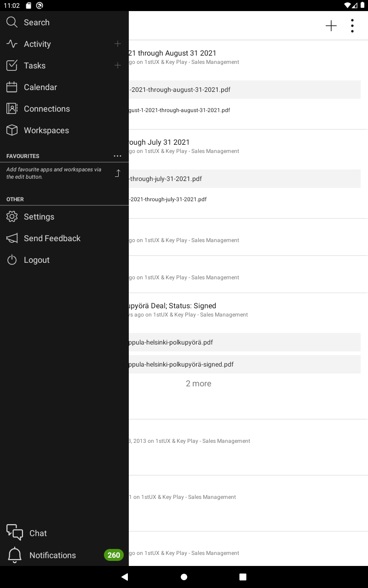Viewport: 368px width, 588px height.
Task: Tap the plus icon in top bar
Action: pyautogui.click(x=331, y=26)
